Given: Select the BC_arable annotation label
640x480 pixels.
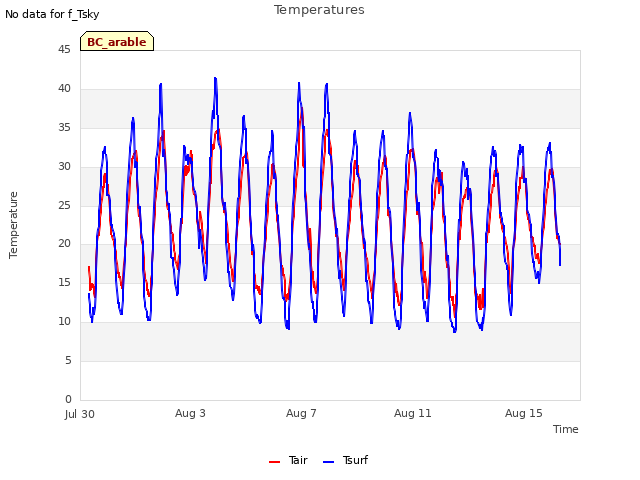Looking at the screenshot, I should (117, 41).
